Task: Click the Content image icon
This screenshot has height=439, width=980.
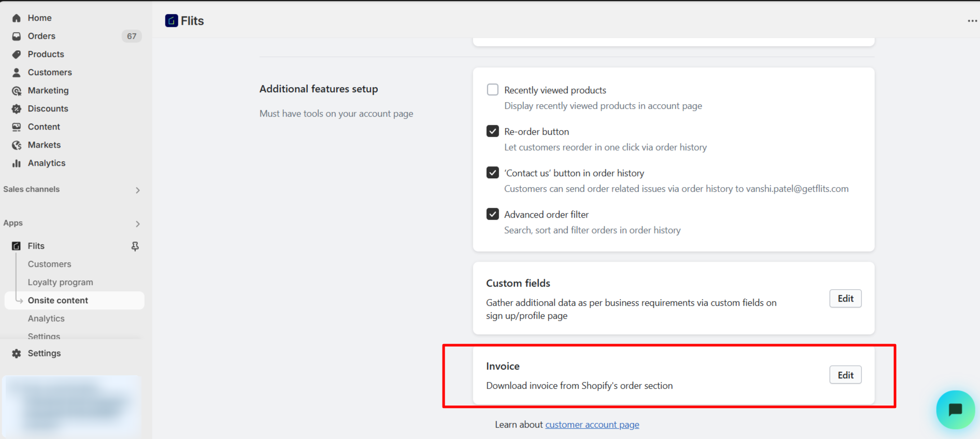Action: 17,127
